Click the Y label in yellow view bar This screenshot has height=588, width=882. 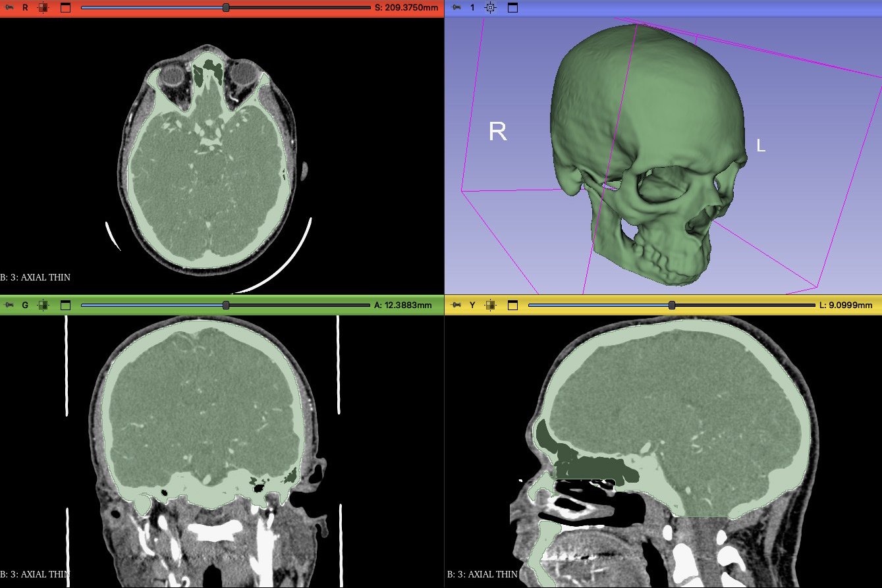pos(472,305)
